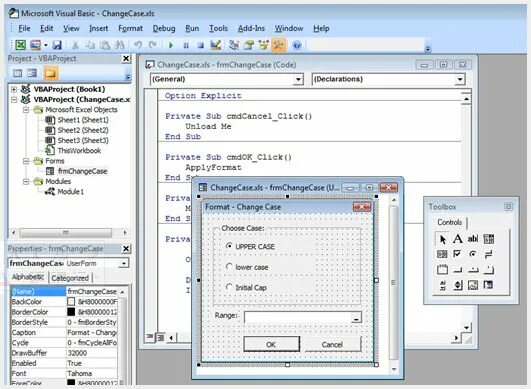
Task: Open the File menu
Action: 24,28
